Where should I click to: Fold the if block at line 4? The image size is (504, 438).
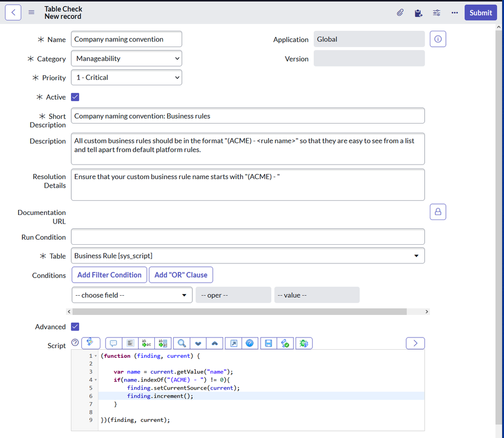coord(95,380)
